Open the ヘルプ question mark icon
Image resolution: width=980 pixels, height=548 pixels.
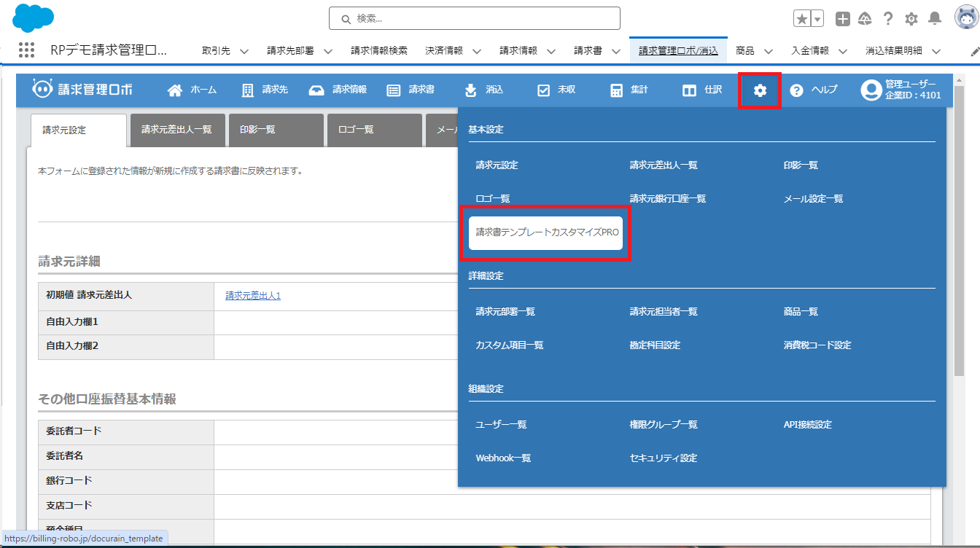[x=796, y=90]
